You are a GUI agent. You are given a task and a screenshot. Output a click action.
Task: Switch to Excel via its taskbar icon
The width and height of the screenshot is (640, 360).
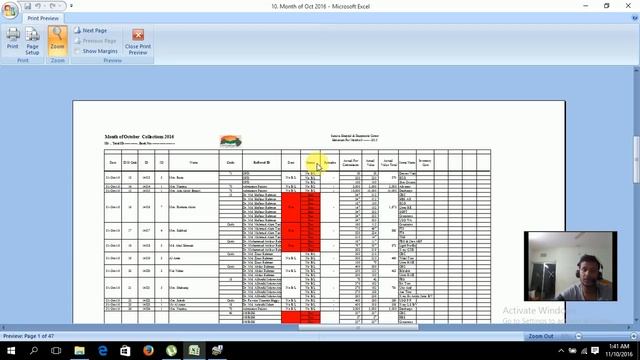click(x=194, y=351)
